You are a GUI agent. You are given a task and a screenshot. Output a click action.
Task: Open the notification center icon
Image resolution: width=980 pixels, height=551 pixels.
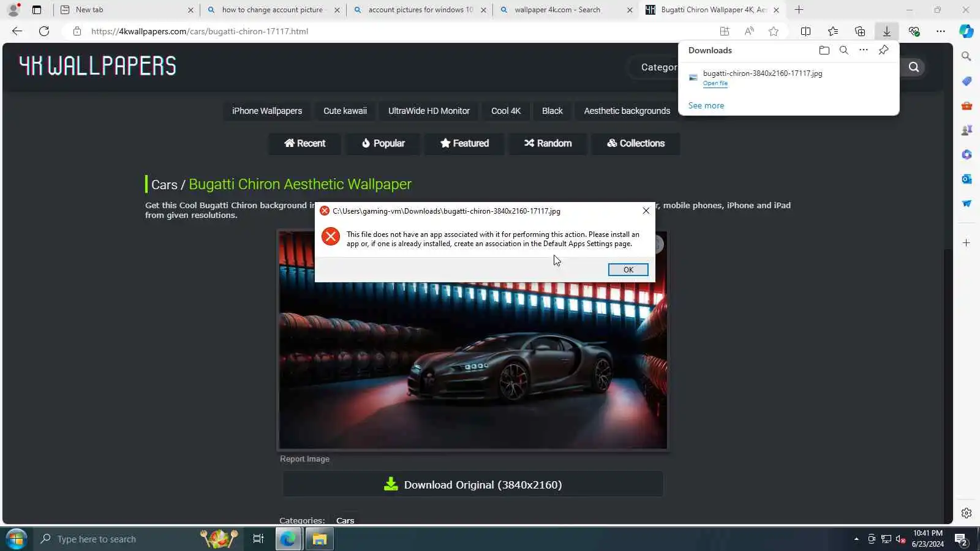[961, 539]
